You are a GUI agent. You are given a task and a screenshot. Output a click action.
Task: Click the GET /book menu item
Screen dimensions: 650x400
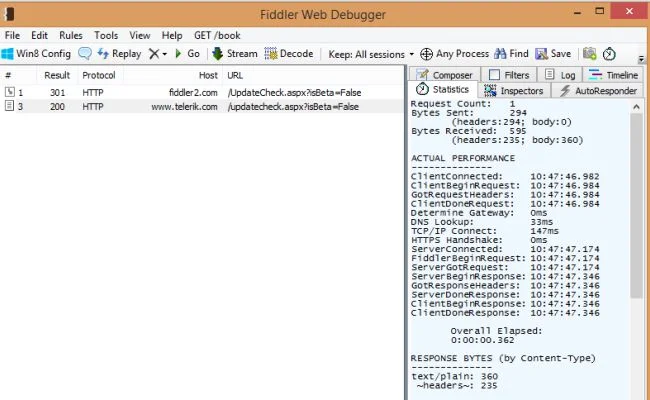coord(217,35)
